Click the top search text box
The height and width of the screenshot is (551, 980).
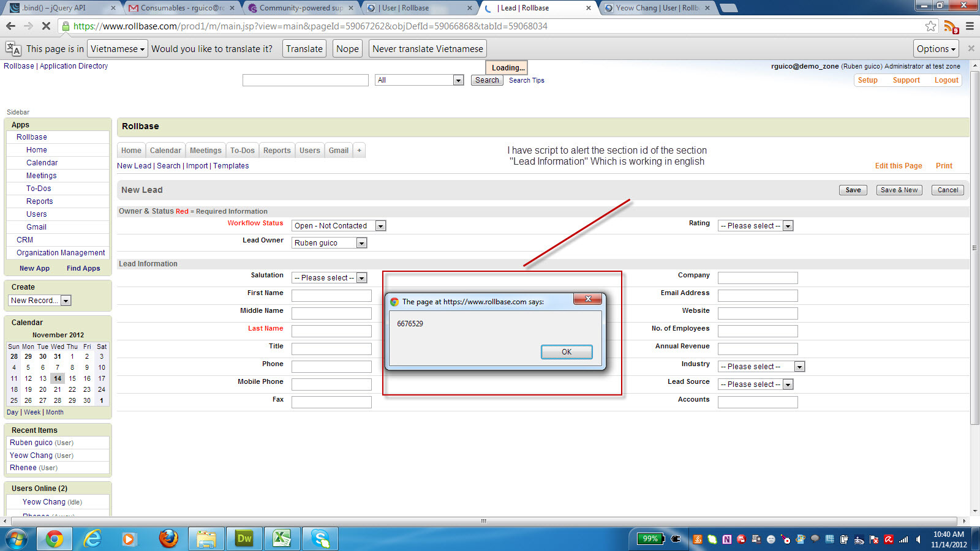[x=305, y=80]
